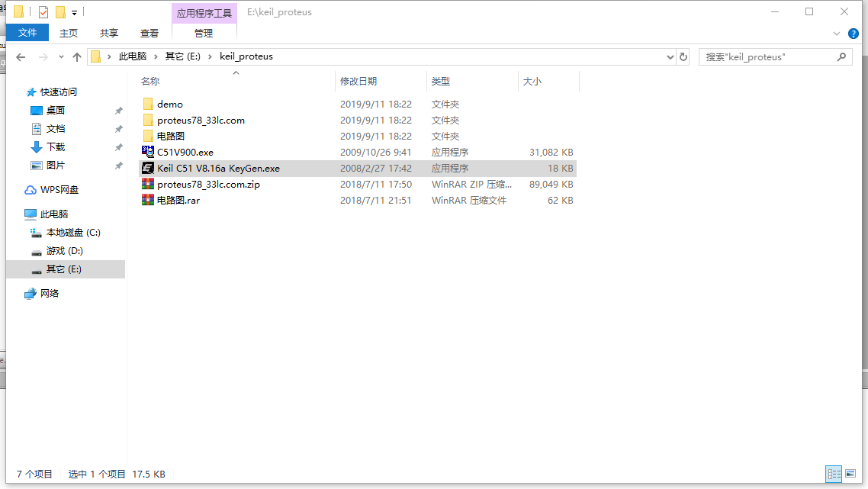Select the 电路图 folder icon
Screen dimensions: 868x489
148,137
